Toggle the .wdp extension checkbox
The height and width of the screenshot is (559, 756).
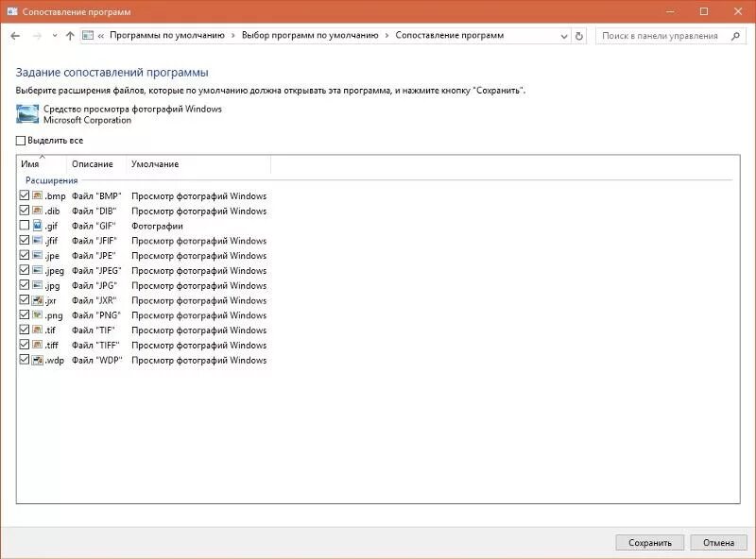point(25,360)
